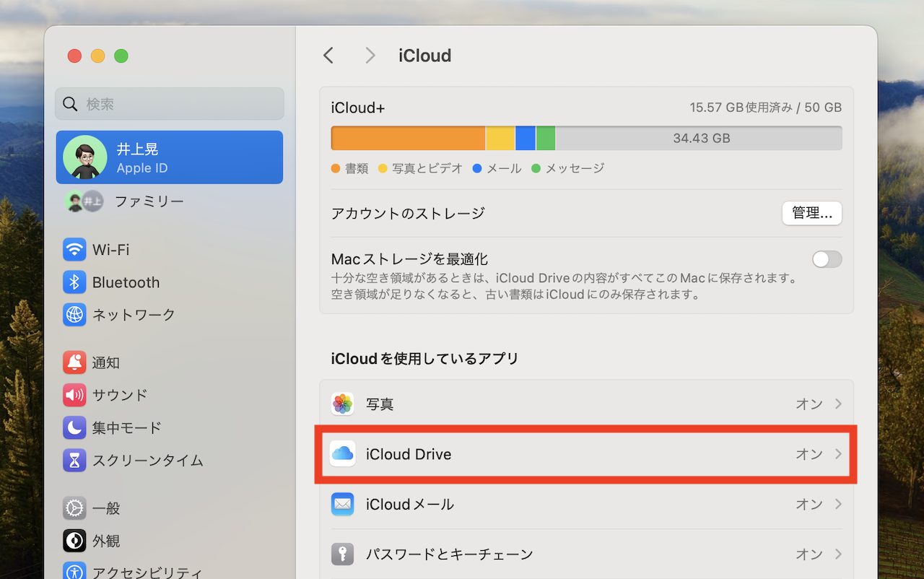
Task: Click the 集中モード sidebar label
Action: tap(127, 428)
